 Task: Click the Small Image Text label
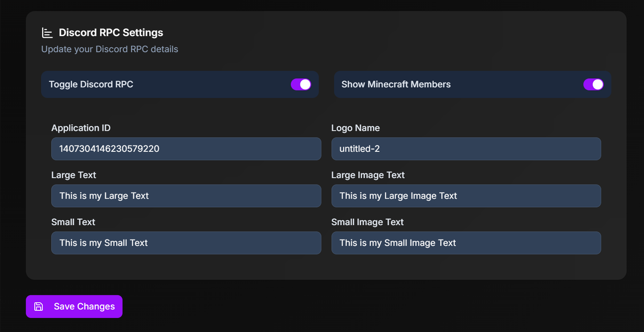pos(367,222)
